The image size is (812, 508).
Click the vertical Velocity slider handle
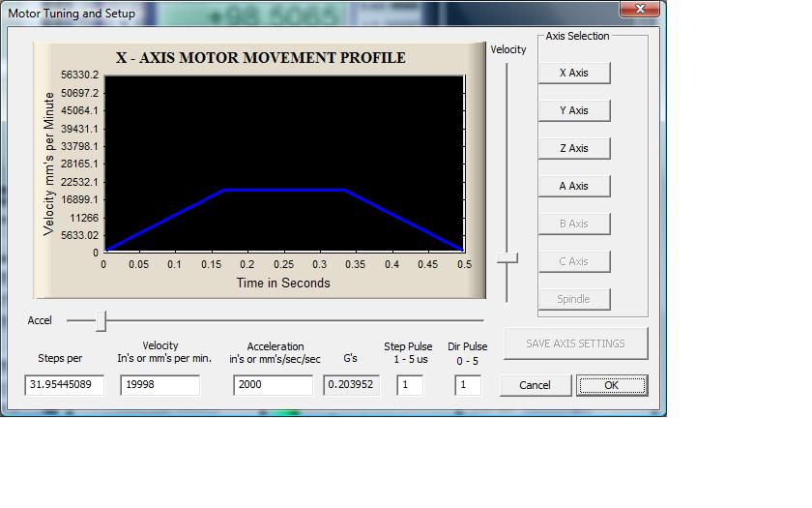coord(507,258)
